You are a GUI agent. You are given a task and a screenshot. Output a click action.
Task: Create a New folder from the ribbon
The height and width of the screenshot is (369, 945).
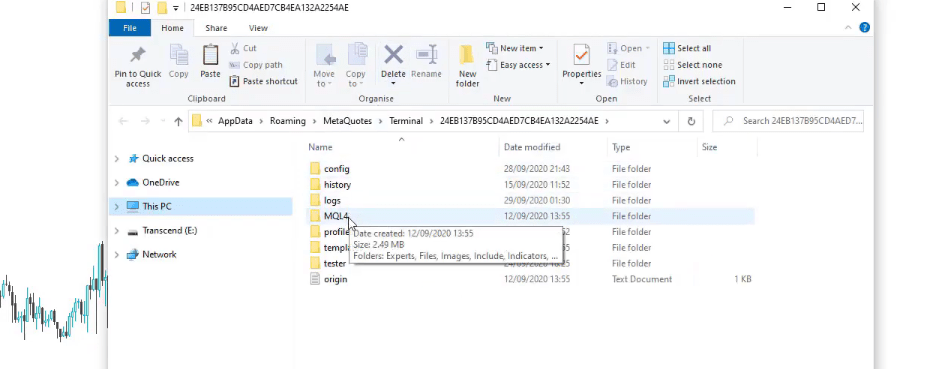point(467,65)
